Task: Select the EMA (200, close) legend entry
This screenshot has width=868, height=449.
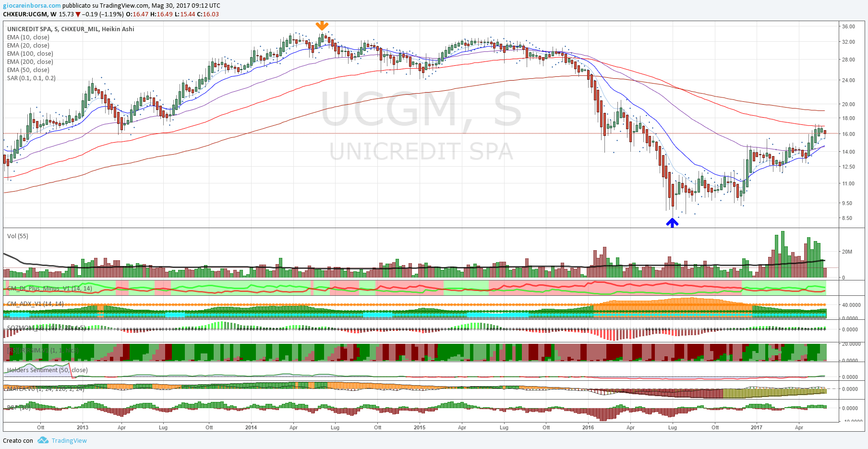Action: [30, 61]
